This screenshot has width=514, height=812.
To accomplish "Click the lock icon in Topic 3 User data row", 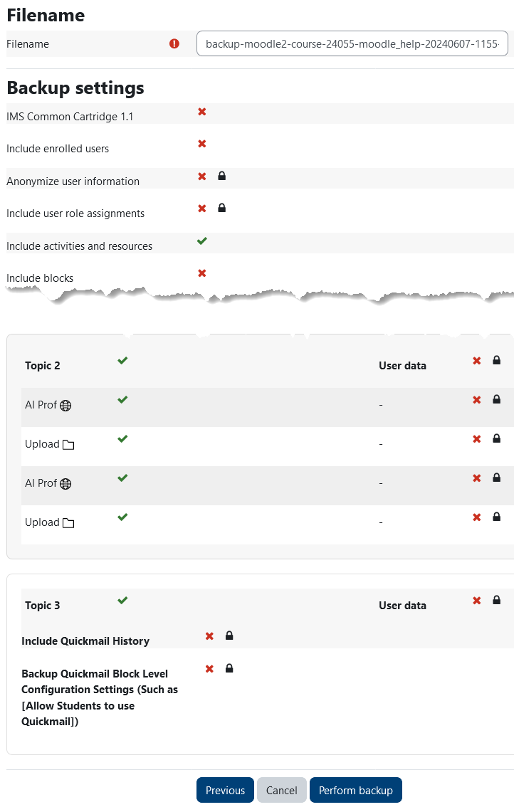I will pyautogui.click(x=497, y=600).
